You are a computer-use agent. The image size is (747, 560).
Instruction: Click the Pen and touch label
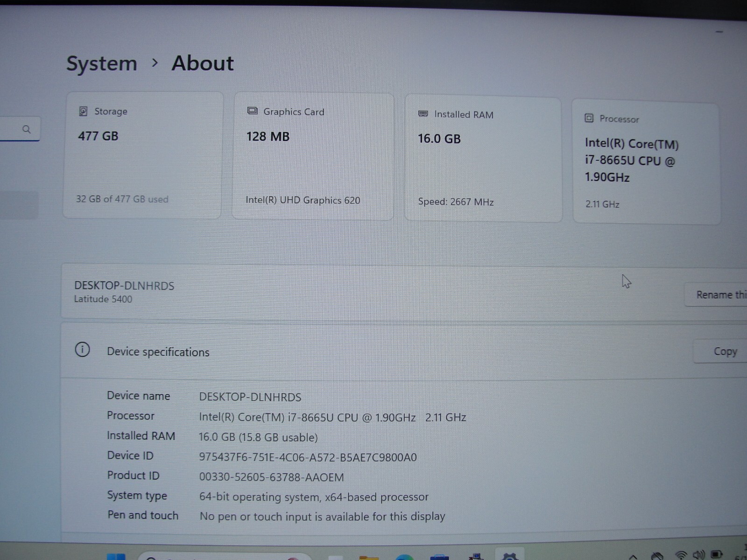pos(143,515)
